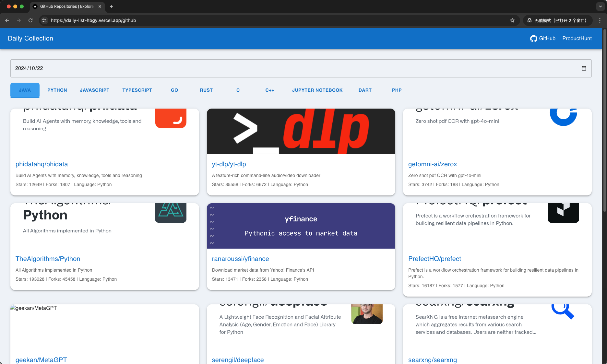This screenshot has height=364, width=607.
Task: Open the searxng/searxng link
Action: coord(433,360)
